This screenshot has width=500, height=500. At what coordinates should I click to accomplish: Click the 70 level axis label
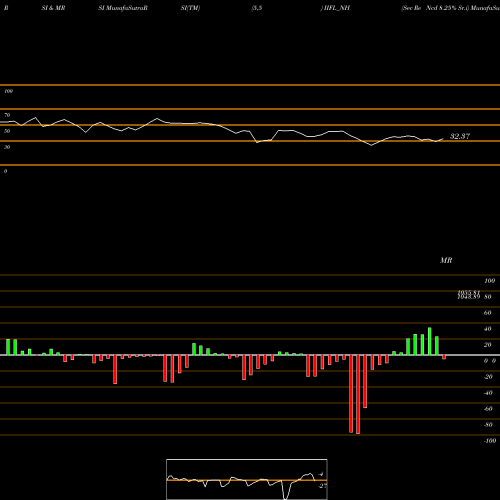(7, 115)
